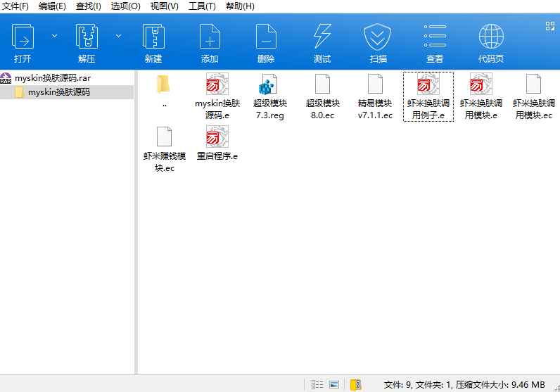Screen dimensions: 560x392
Task: Open the 视图(V) menu
Action: point(165,6)
